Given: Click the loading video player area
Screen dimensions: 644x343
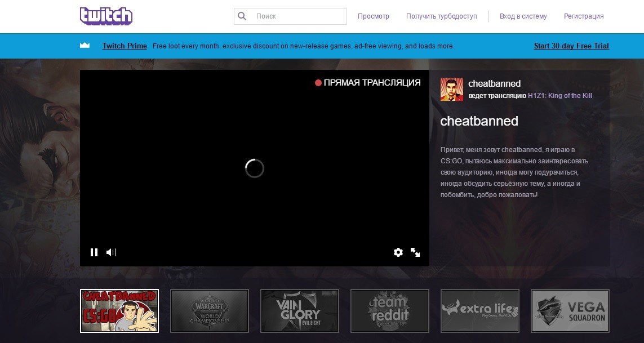Looking at the screenshot, I should coord(254,168).
